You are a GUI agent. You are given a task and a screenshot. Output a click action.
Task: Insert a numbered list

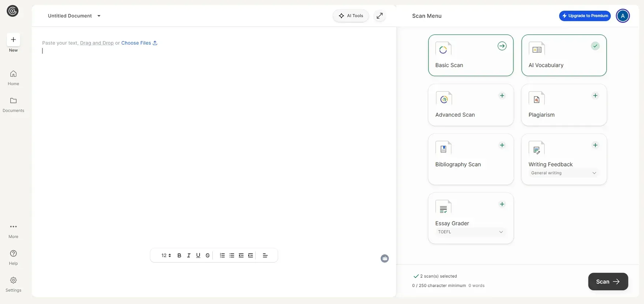tap(222, 255)
